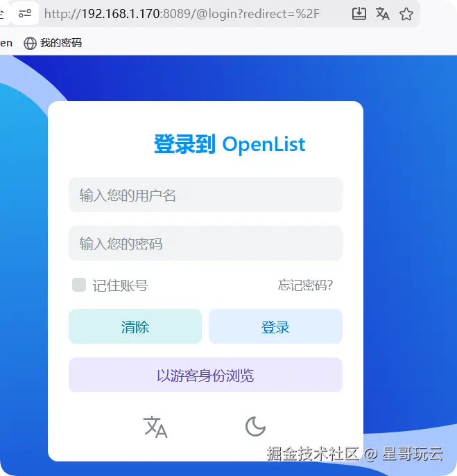Focus the 输入您的用户名 field
The height and width of the screenshot is (476, 457).
click(206, 195)
